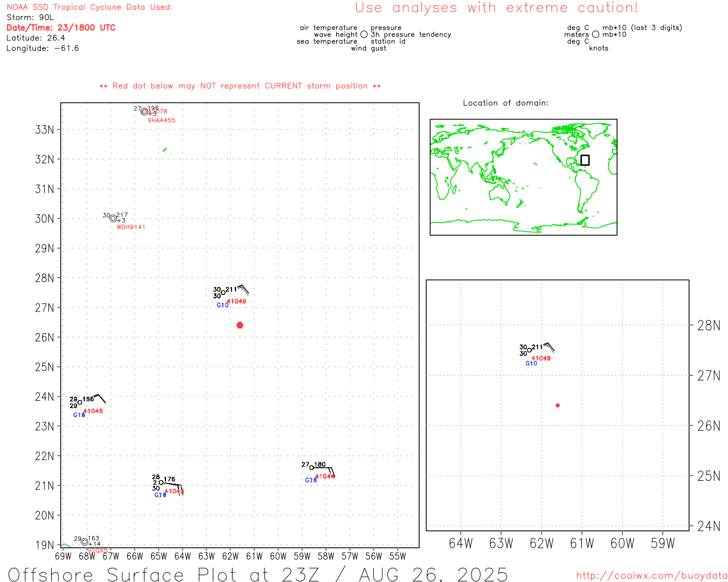The image size is (728, 582).
Task: Click 'Use analyses with extreme caution!' warning
Action: coord(497,8)
